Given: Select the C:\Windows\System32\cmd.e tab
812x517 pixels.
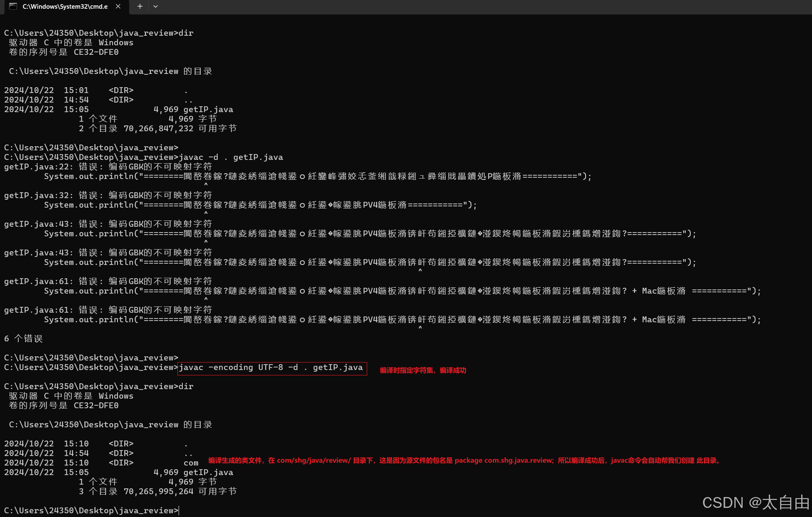Looking at the screenshot, I should (x=64, y=7).
